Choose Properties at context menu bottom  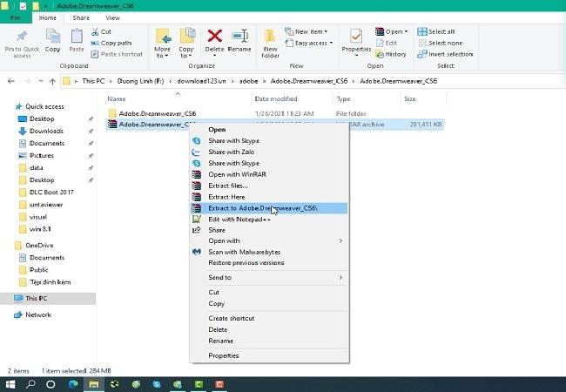tap(269, 356)
